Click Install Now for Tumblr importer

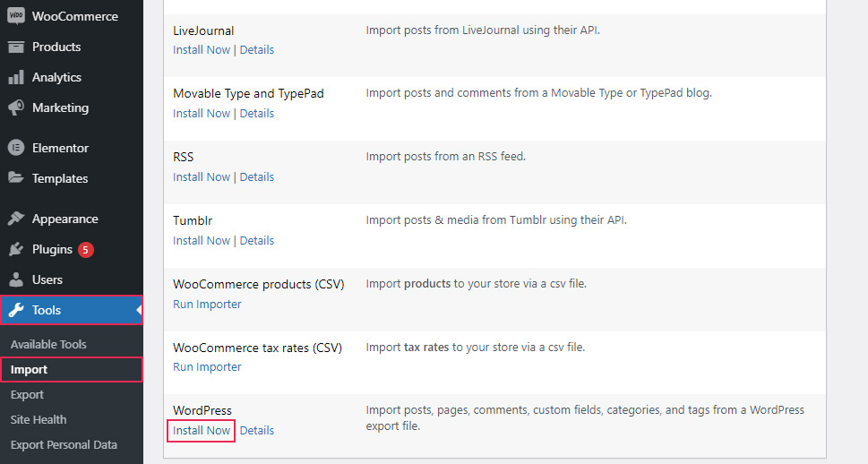(x=202, y=241)
